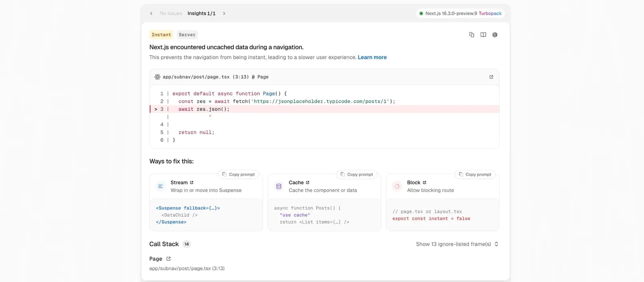Click the Call Stack heading
Screen dimensions: 644x282
tap(164, 244)
